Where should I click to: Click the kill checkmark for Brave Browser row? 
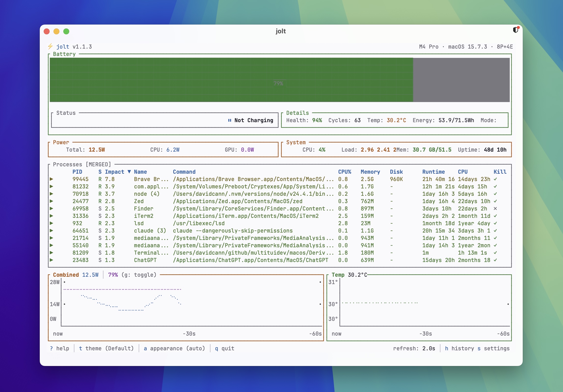495,179
